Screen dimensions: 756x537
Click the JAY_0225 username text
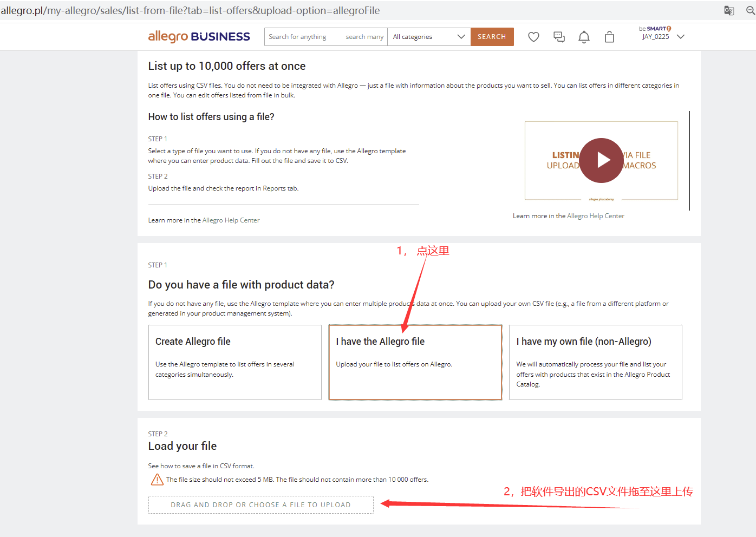pyautogui.click(x=656, y=37)
